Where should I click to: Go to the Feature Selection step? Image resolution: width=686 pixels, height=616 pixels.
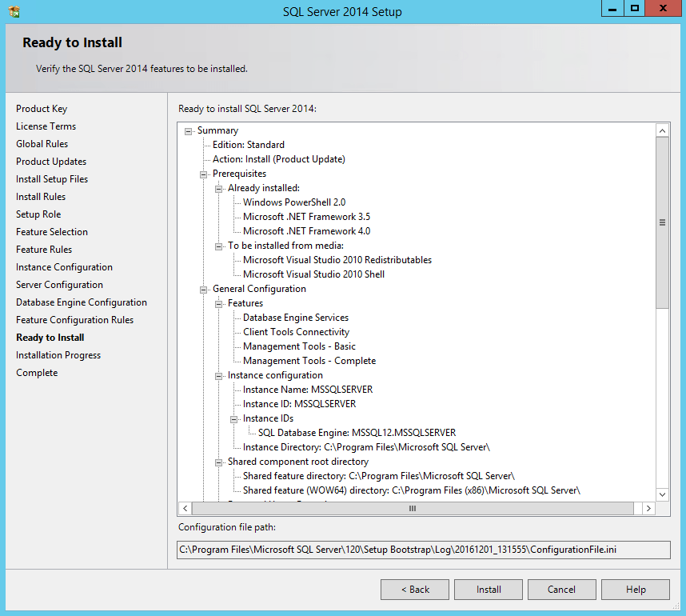coord(52,232)
